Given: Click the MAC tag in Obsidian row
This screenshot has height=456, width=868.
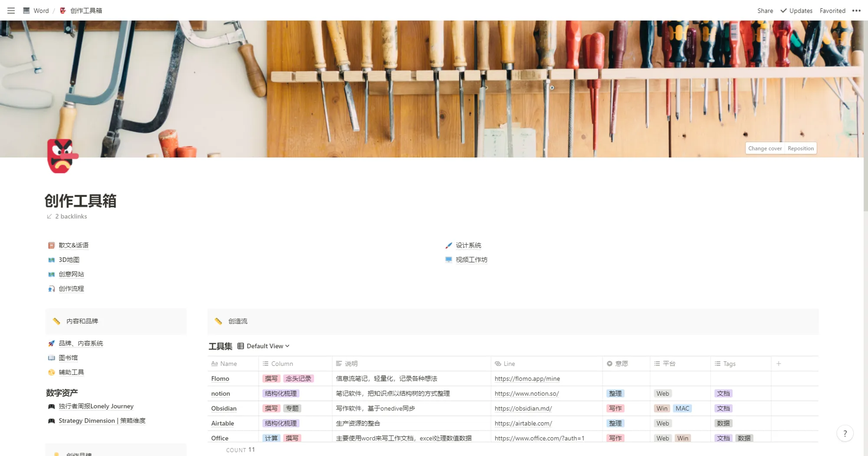Looking at the screenshot, I should 682,408.
